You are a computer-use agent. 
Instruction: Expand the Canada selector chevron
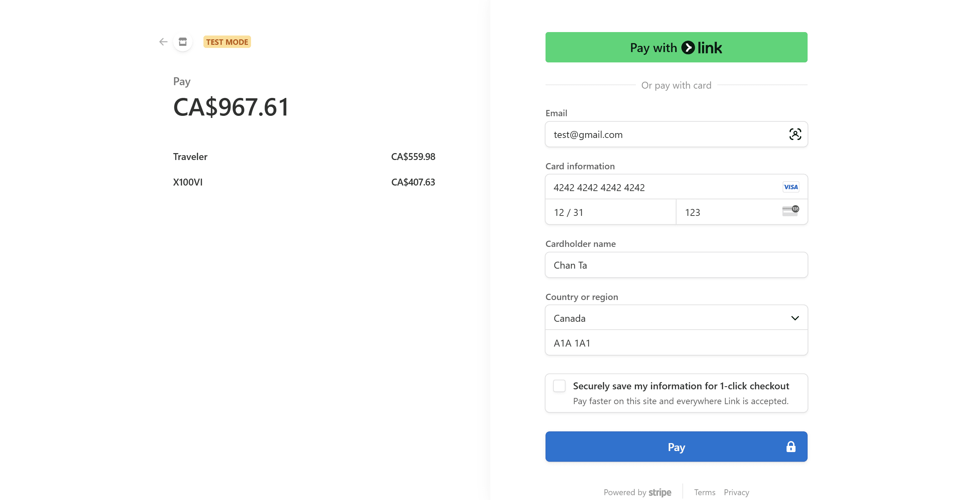coord(795,318)
